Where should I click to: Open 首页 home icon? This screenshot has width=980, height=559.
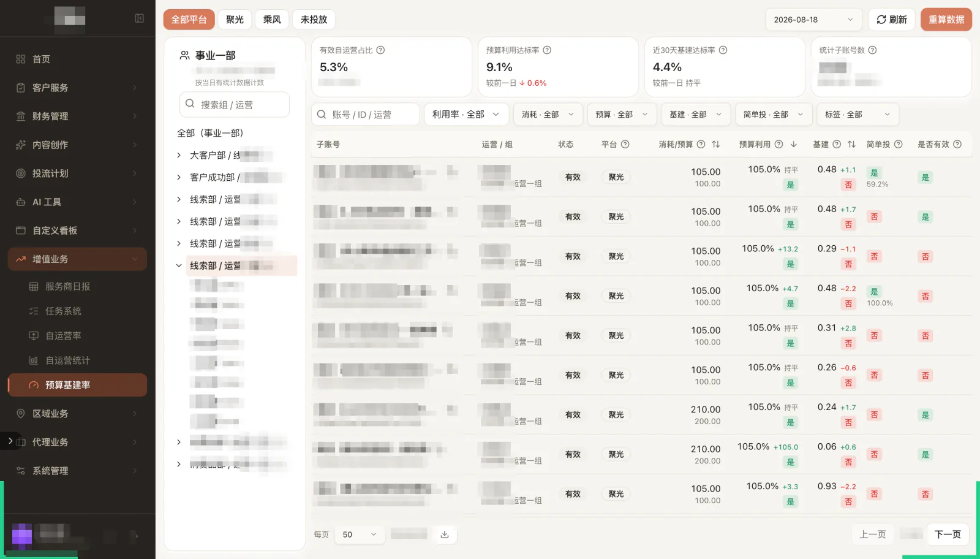pyautogui.click(x=21, y=59)
